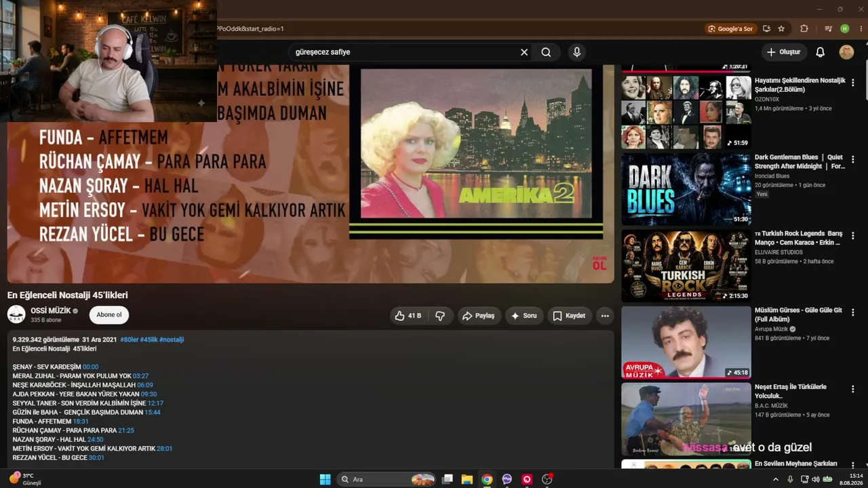Screen dimensions: 868x488
Task: Open options for Dark Gentleman Blues video
Action: (x=853, y=159)
